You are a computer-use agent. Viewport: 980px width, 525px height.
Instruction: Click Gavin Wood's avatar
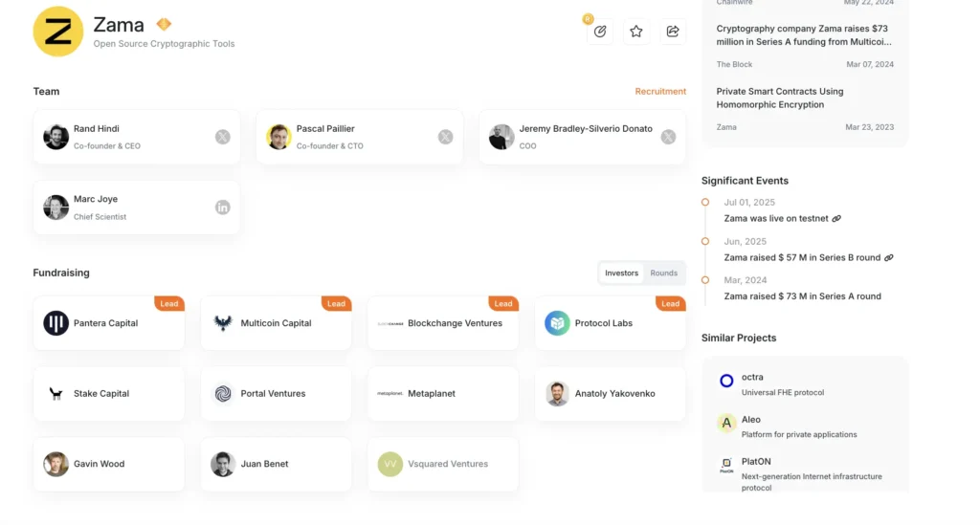[x=56, y=465]
